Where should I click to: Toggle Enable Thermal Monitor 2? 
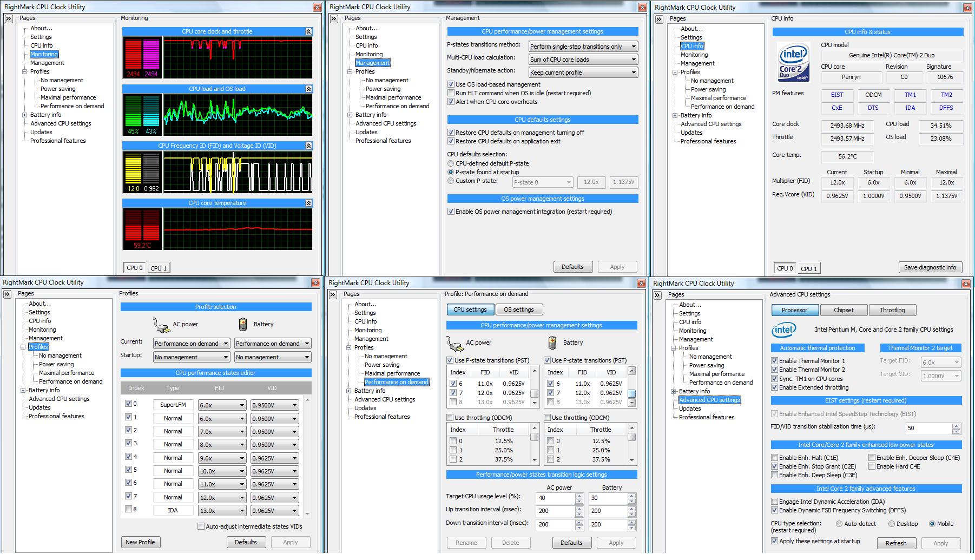(774, 370)
